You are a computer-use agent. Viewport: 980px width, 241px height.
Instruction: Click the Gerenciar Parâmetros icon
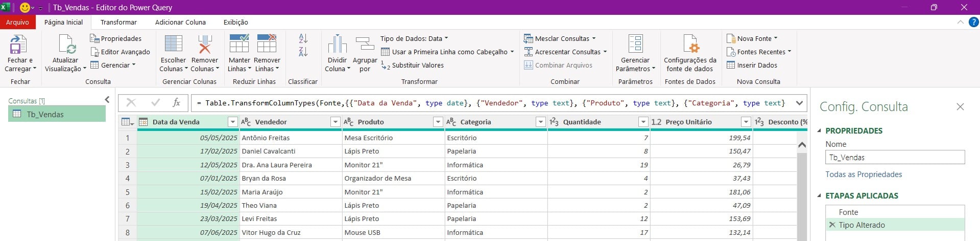tap(635, 45)
